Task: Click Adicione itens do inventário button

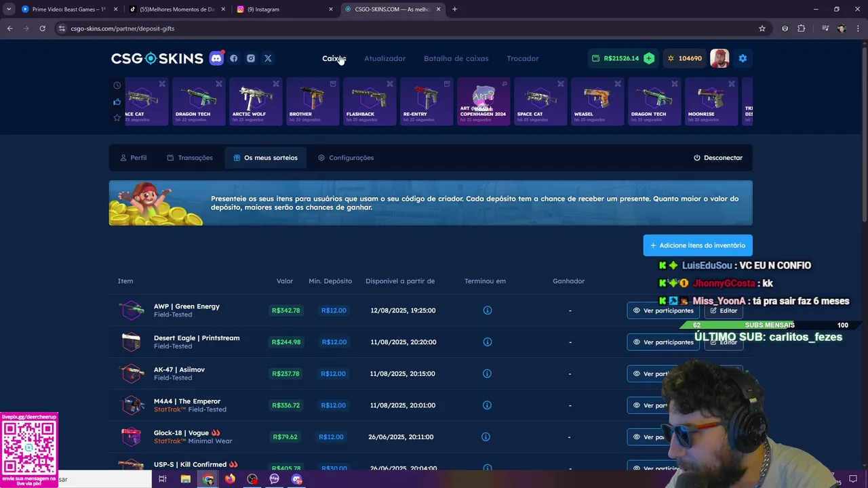Action: pyautogui.click(x=698, y=245)
